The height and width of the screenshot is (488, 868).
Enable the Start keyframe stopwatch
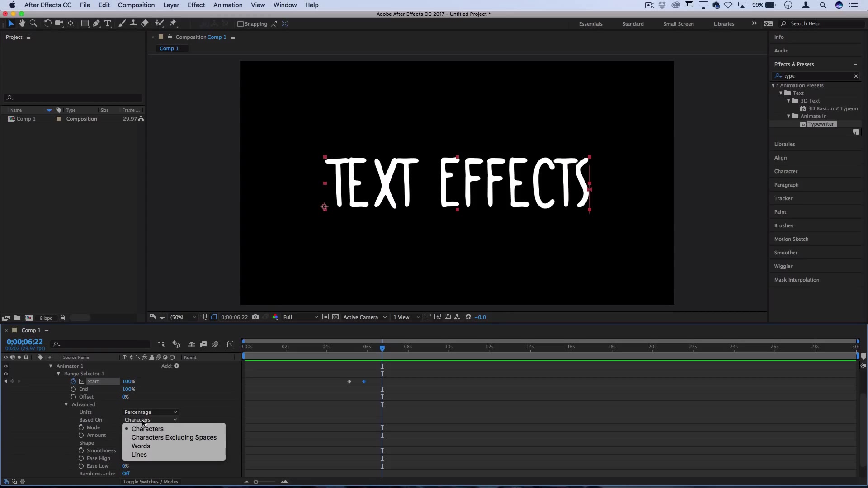tap(73, 381)
